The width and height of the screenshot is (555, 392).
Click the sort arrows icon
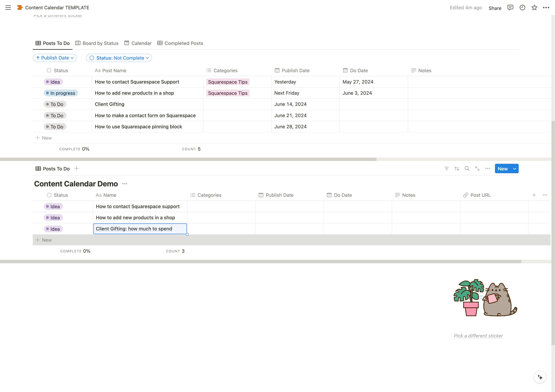click(x=457, y=169)
